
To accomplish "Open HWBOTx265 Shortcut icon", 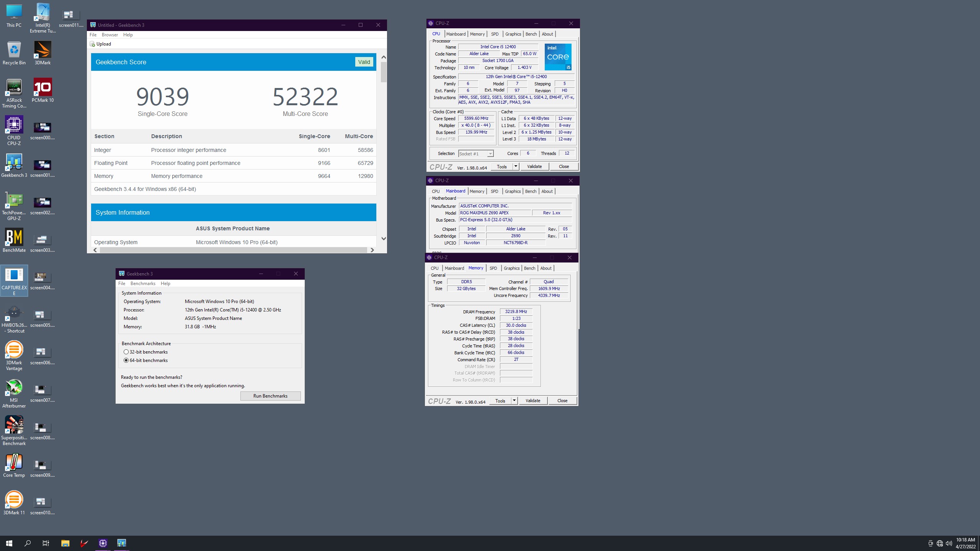I will [14, 319].
